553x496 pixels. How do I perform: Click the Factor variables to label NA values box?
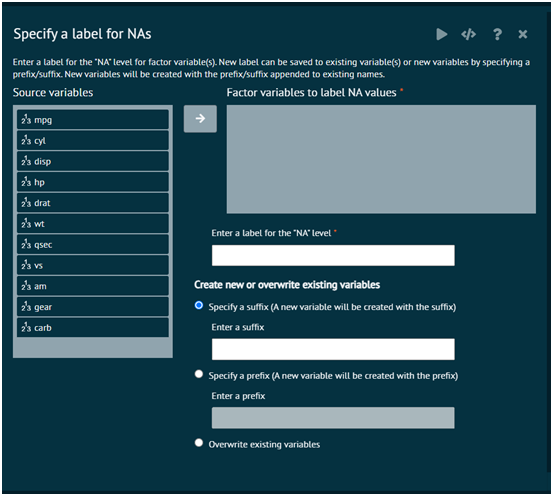381,159
